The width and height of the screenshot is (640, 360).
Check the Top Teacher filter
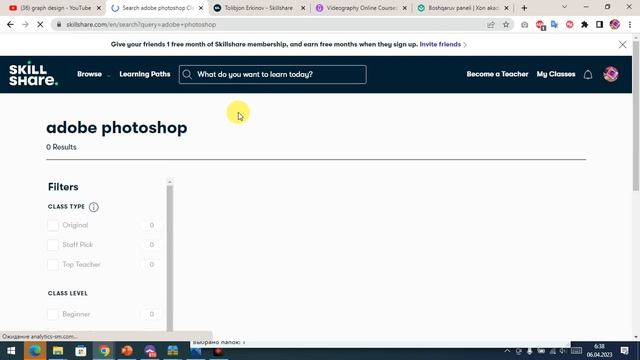(53, 264)
